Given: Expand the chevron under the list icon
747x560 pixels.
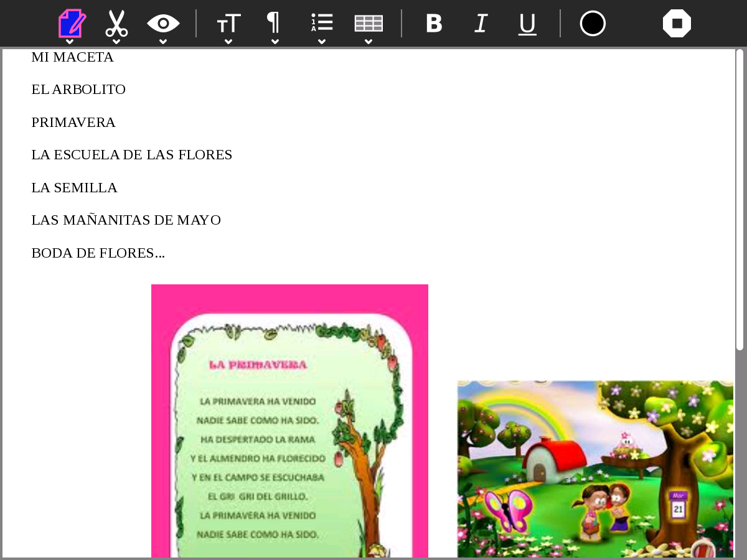Looking at the screenshot, I should [322, 42].
